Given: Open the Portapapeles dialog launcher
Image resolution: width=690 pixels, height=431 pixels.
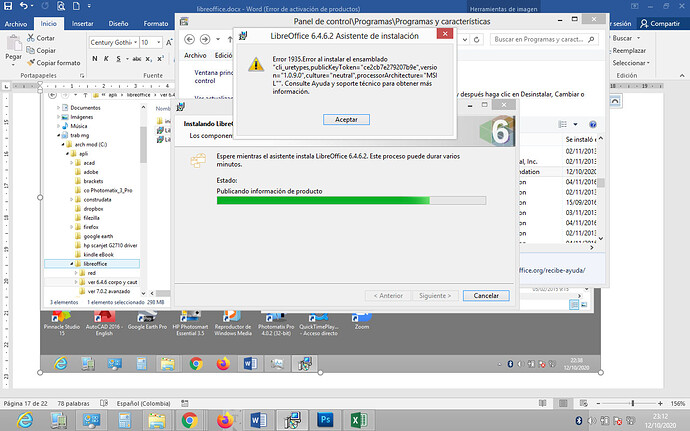Looking at the screenshot, I should click(82, 75).
